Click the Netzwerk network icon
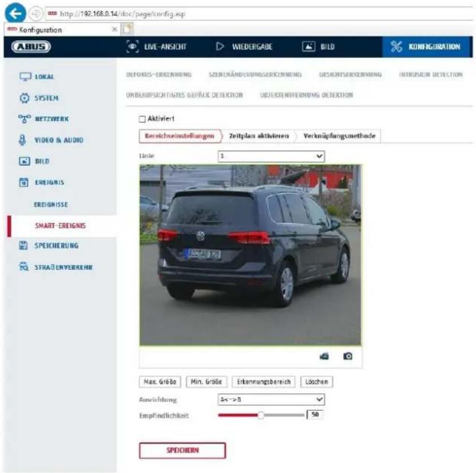The width and height of the screenshot is (476, 473). point(24,119)
